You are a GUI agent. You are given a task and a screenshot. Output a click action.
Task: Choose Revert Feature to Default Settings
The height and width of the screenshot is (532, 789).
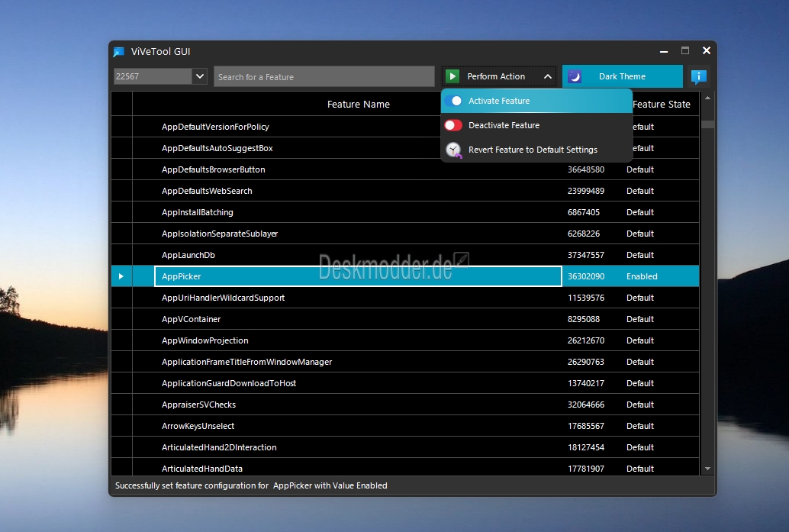[x=536, y=150]
